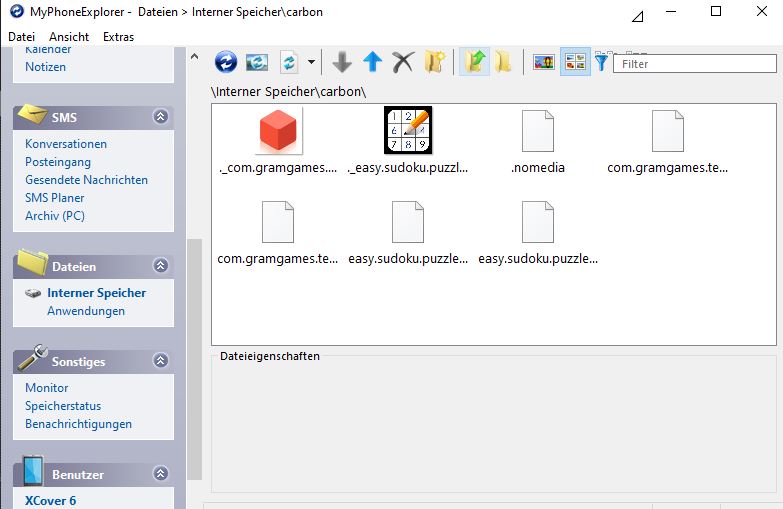Toggle the thumbnail view icon
This screenshot has width=783, height=509.
pos(575,62)
